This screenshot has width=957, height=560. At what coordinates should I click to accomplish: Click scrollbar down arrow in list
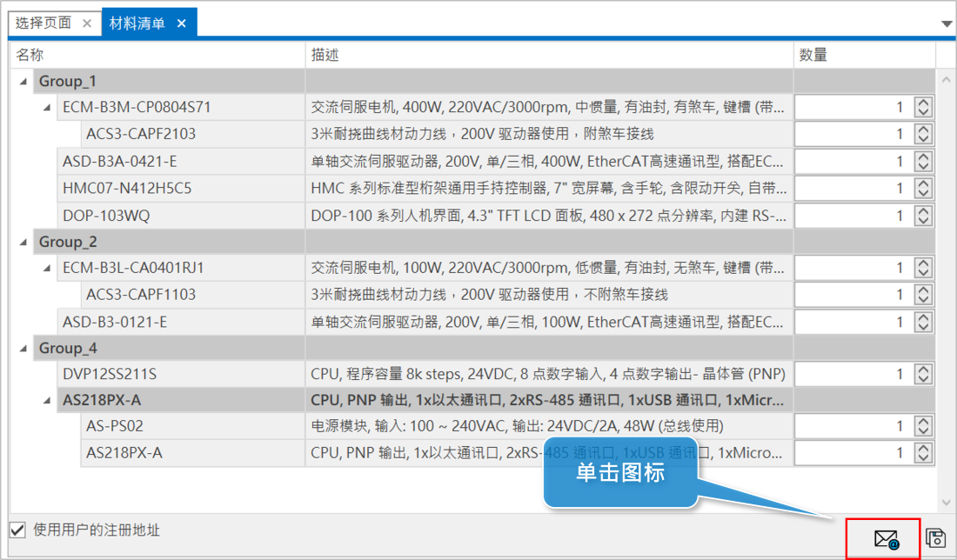pyautogui.click(x=947, y=503)
